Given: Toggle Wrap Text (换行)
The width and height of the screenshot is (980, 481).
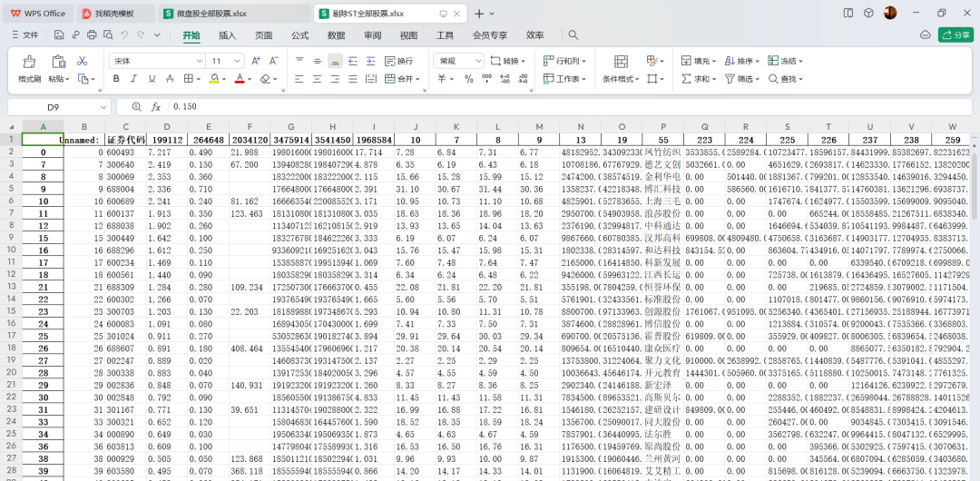Looking at the screenshot, I should click(397, 61).
